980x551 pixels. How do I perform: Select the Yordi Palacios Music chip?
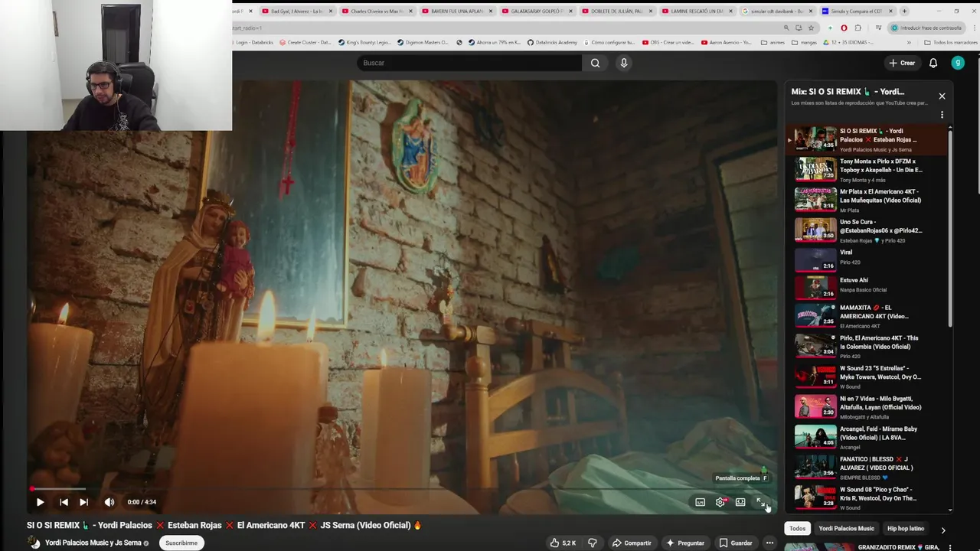(x=846, y=528)
